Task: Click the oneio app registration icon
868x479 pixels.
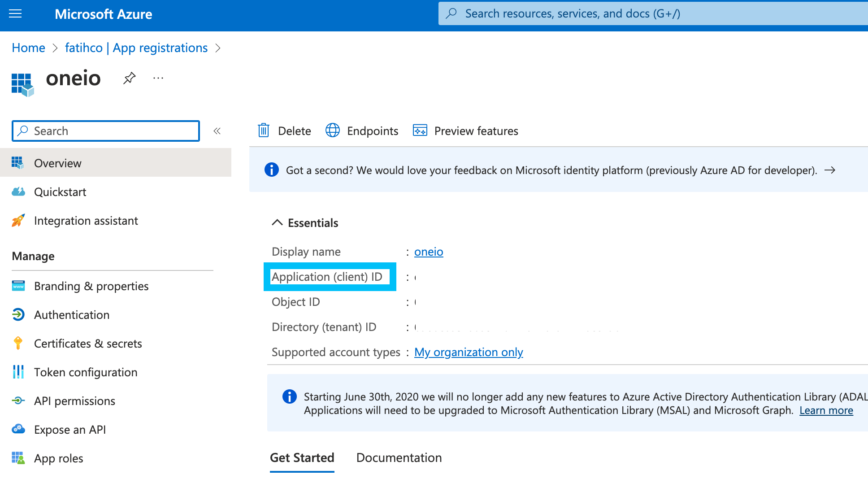Action: click(22, 85)
